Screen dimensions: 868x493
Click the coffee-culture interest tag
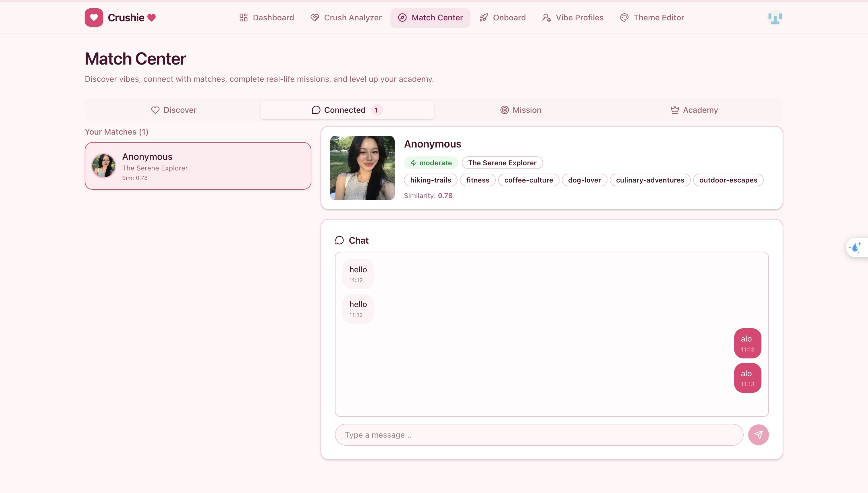coord(528,180)
